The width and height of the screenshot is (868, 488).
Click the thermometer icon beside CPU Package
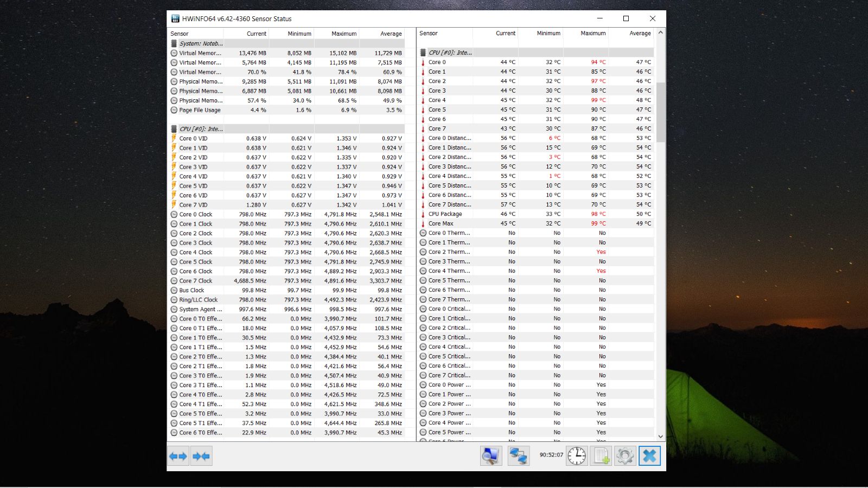click(x=423, y=214)
